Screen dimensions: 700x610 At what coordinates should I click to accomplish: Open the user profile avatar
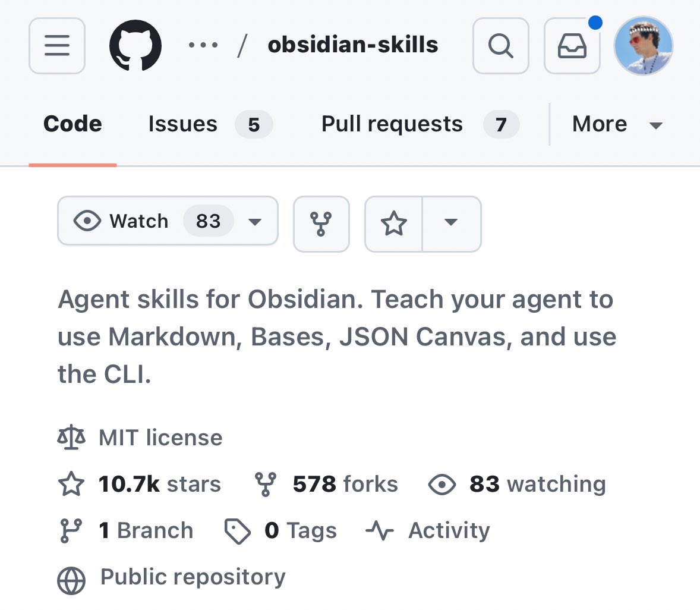coord(643,46)
